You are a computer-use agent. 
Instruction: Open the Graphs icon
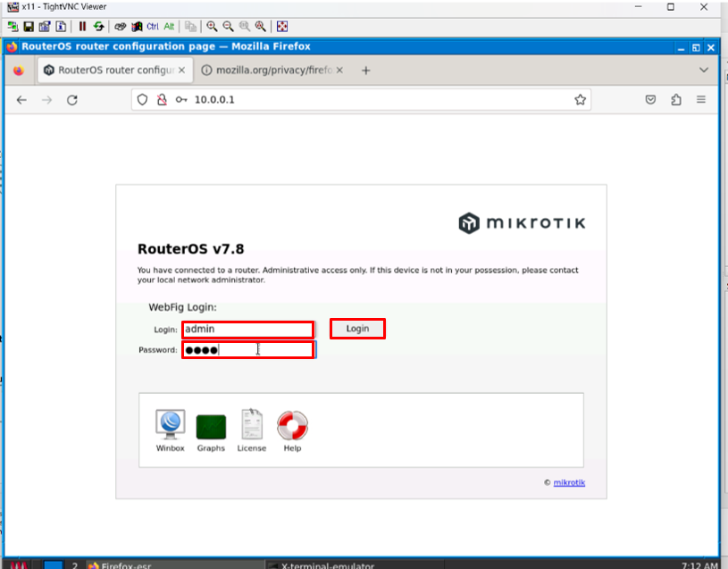pyautogui.click(x=211, y=426)
